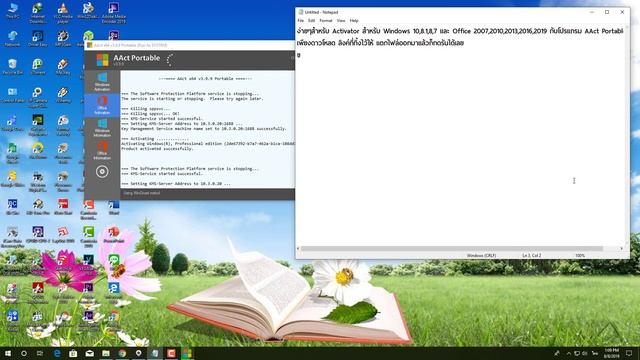Open taskbar clock and date
The width and height of the screenshot is (640, 360).
[611, 353]
